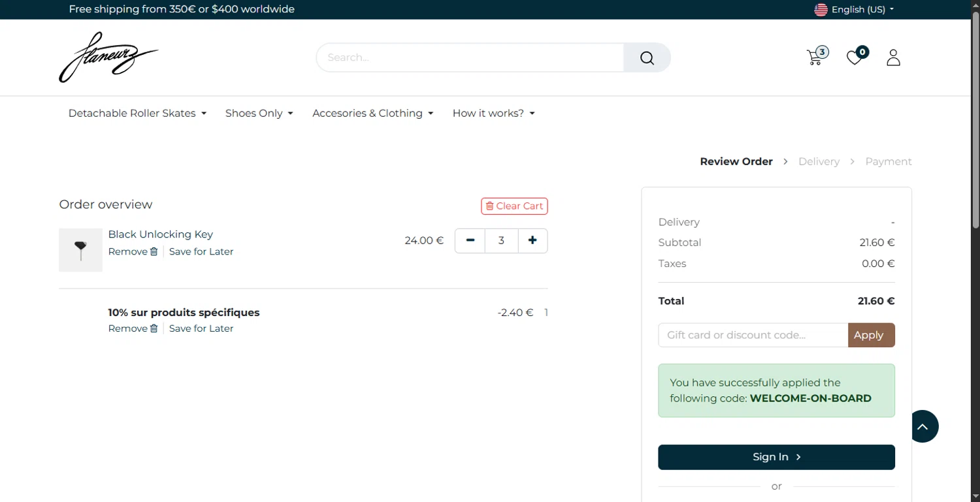This screenshot has height=502, width=980.
Task: Decrease Black Unlocking Key quantity
Action: 470,240
